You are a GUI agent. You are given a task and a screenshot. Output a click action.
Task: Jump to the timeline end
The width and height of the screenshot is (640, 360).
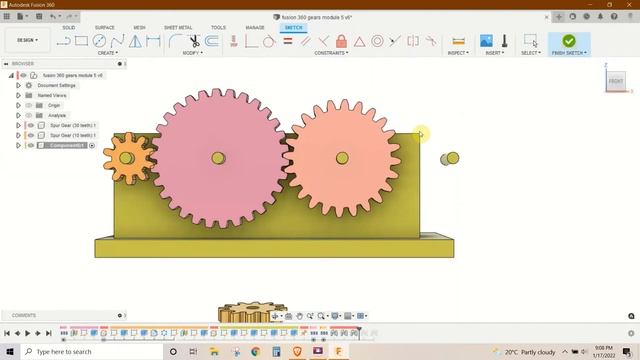48,333
